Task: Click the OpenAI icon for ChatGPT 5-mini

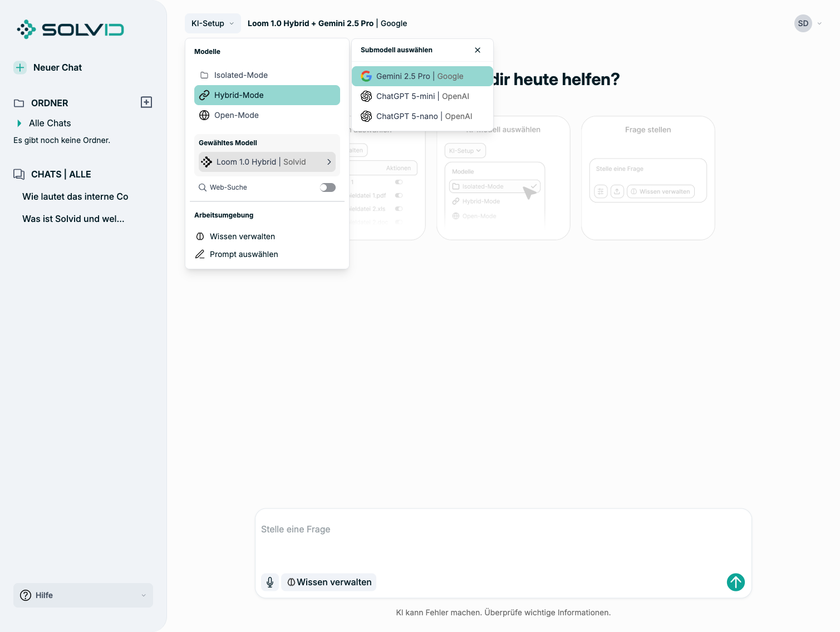Action: [366, 96]
